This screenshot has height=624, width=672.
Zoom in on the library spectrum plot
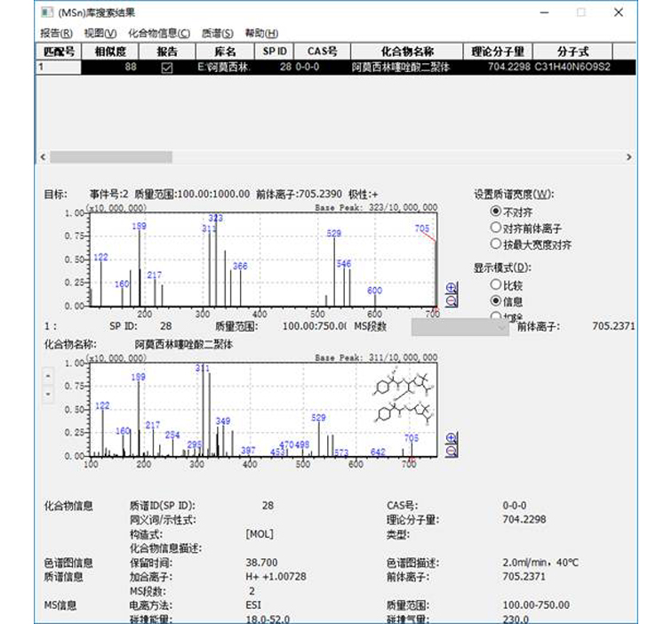click(451, 437)
